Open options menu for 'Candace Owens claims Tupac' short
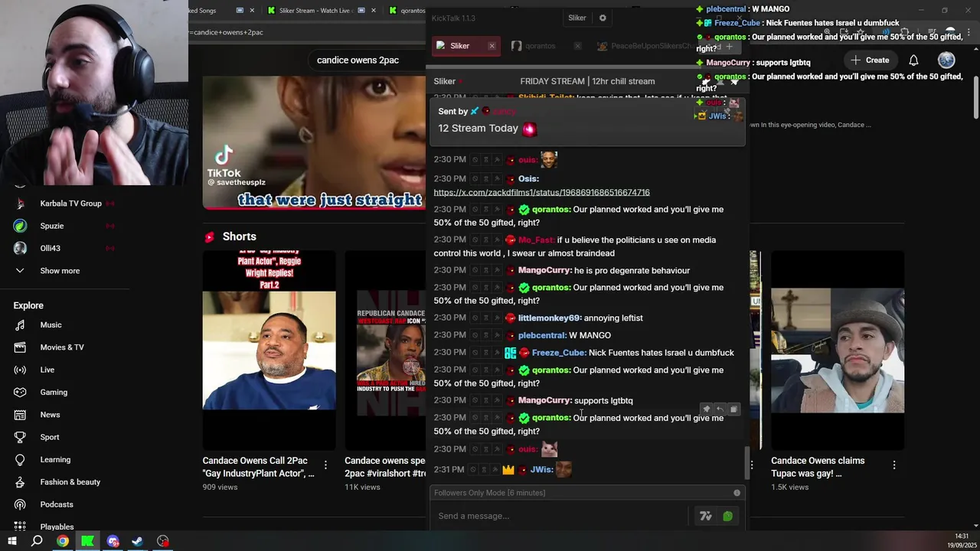This screenshot has width=980, height=551. point(894,465)
